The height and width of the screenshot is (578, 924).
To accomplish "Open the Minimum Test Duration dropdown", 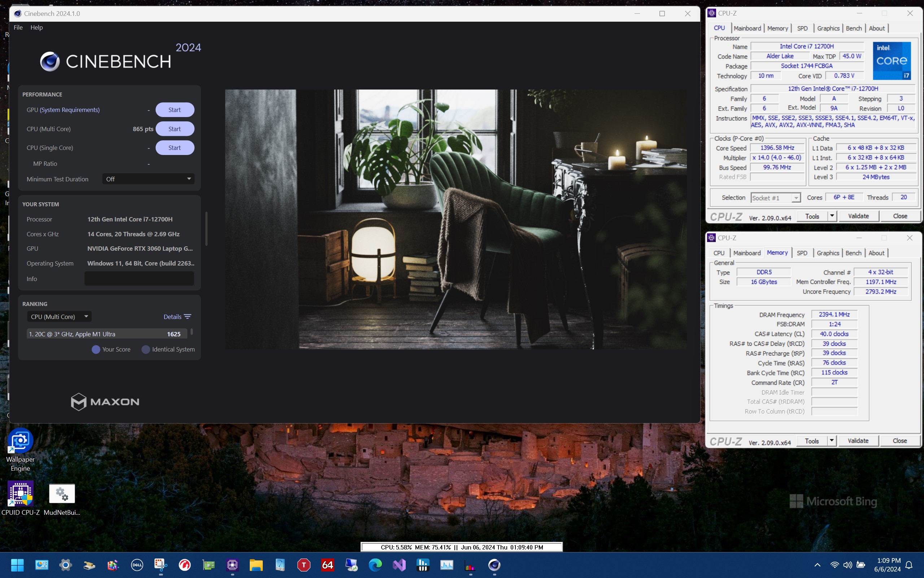I will point(148,179).
